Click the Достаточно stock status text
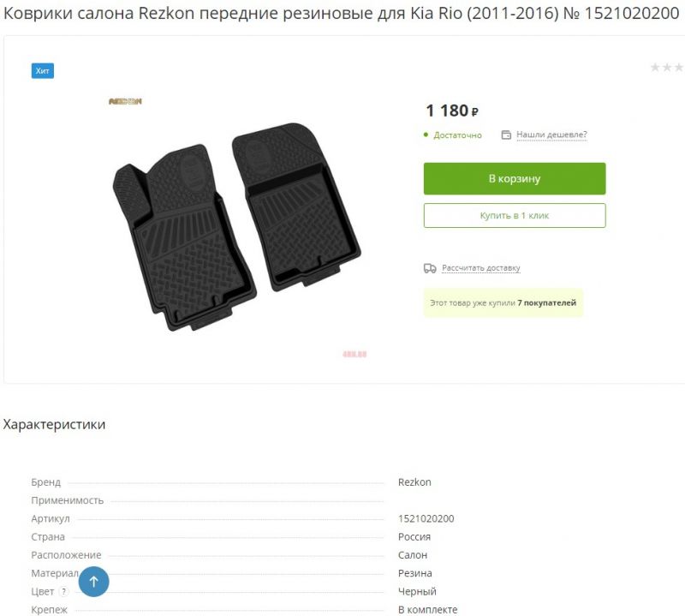The image size is (685, 616). [457, 135]
